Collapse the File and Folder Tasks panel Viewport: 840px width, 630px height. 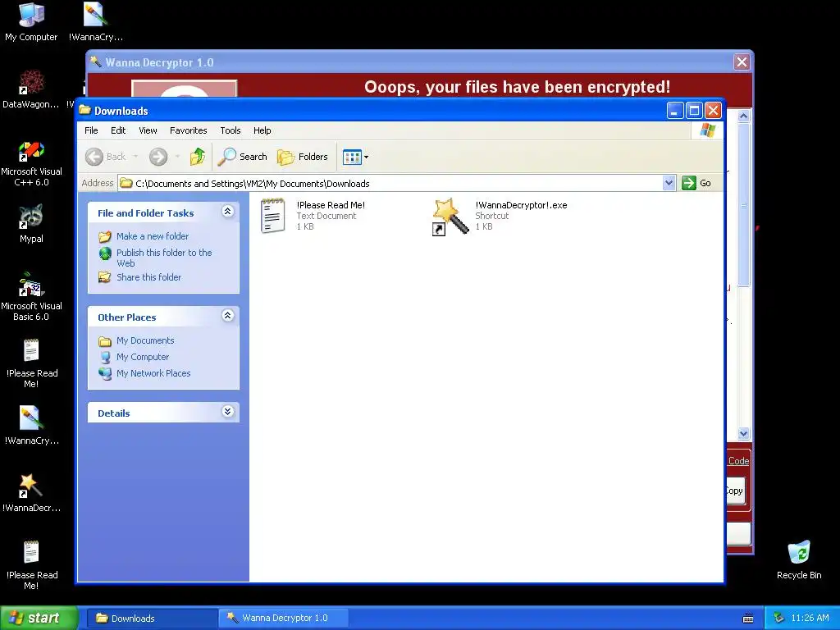(x=228, y=211)
